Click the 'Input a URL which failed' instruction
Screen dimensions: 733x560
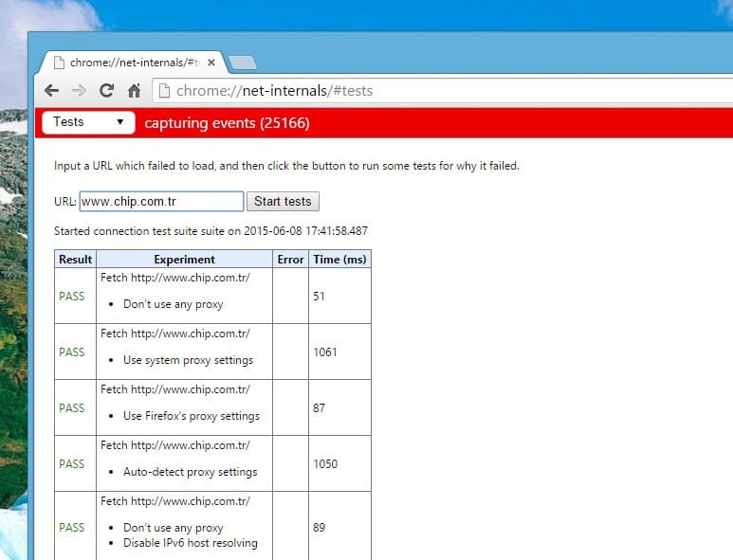click(x=286, y=166)
